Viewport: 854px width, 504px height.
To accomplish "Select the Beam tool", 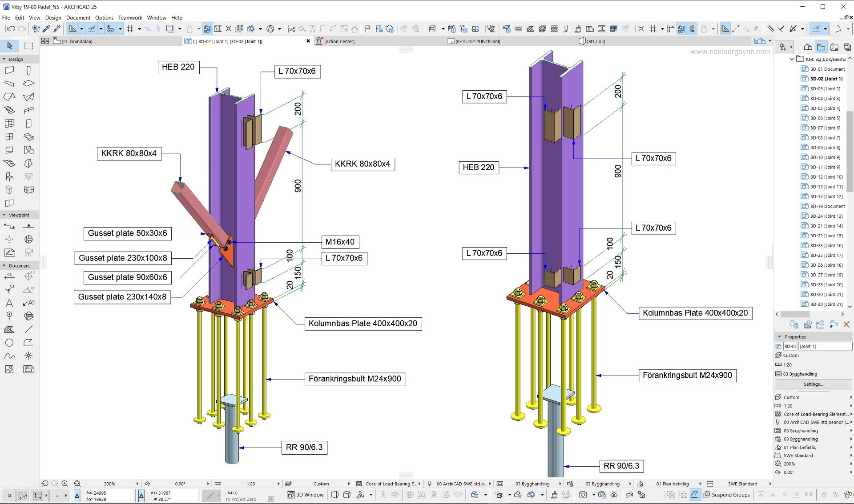I will click(9, 84).
